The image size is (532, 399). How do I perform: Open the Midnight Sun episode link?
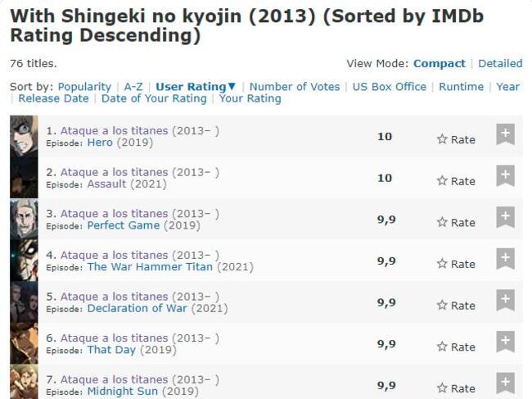pos(122,391)
